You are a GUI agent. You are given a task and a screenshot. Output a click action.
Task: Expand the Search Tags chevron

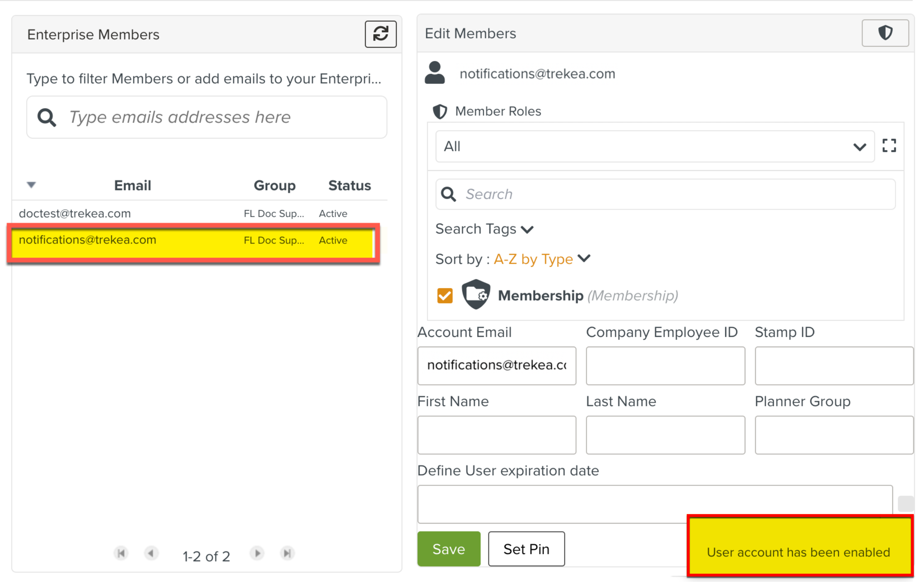[x=527, y=229]
